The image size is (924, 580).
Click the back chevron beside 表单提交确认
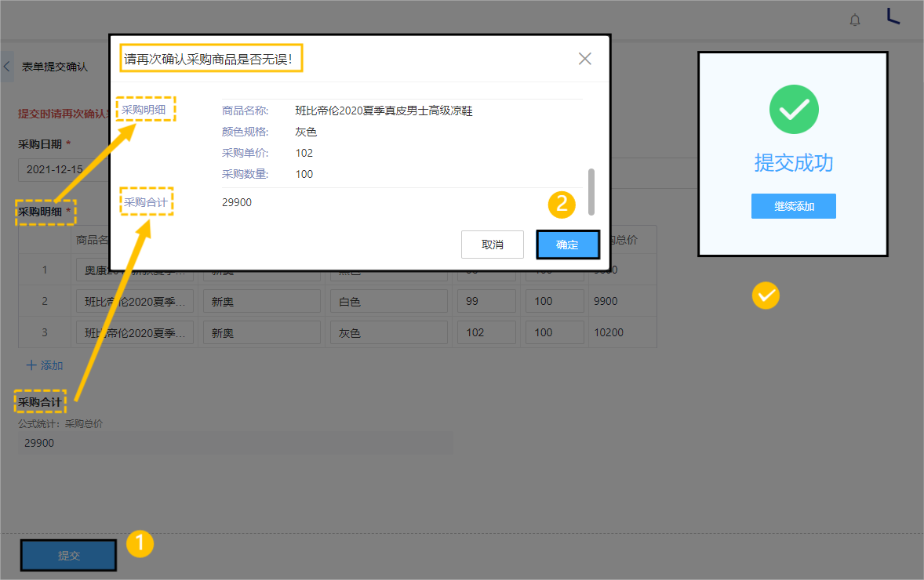[7, 67]
